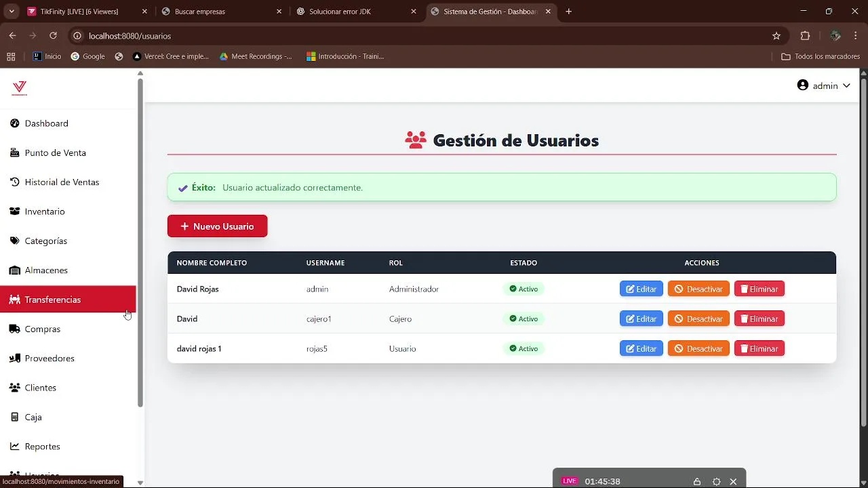This screenshot has height=488, width=868.
Task: Click the globe bookmark icon
Action: point(119,56)
